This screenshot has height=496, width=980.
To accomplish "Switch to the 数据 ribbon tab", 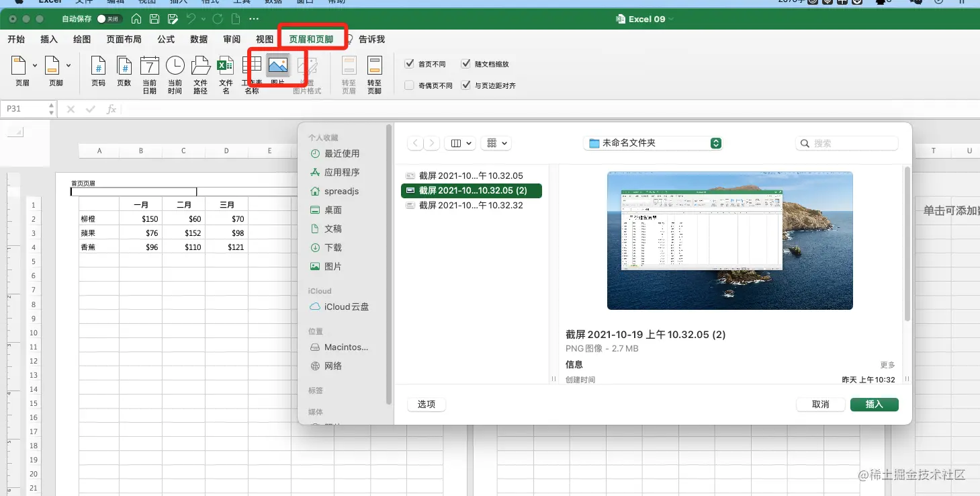I will tap(199, 40).
